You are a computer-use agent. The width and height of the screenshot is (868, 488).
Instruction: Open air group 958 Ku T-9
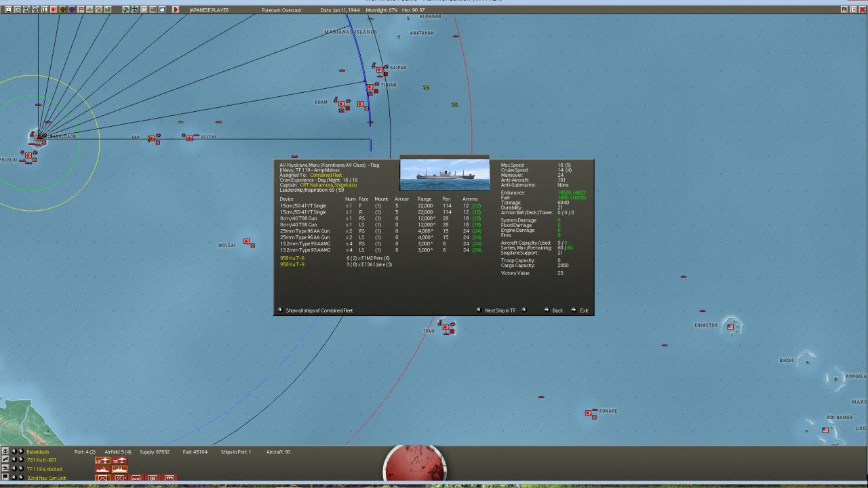(x=292, y=264)
